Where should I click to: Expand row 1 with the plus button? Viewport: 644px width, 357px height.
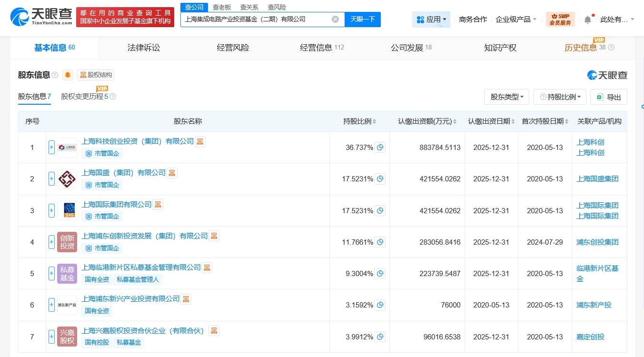(51, 148)
